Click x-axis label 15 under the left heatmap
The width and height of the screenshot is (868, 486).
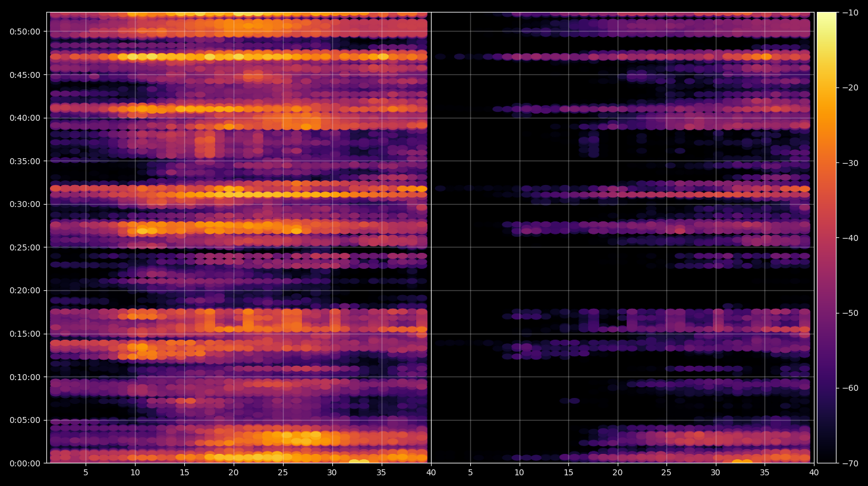184,473
